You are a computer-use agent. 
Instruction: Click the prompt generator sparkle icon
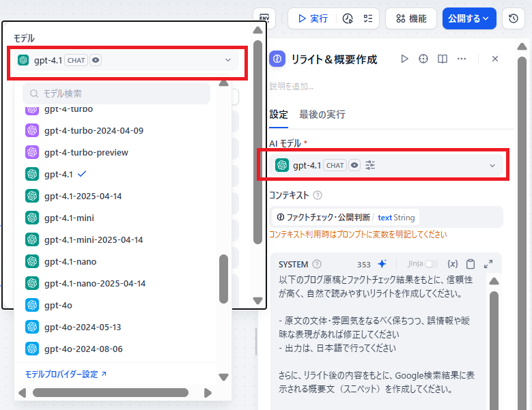tap(382, 264)
